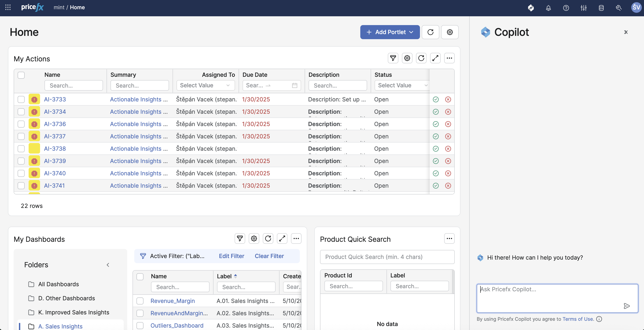The image size is (644, 330).
Task: Tick the checkbox for AI-3734 row
Action: (x=21, y=112)
